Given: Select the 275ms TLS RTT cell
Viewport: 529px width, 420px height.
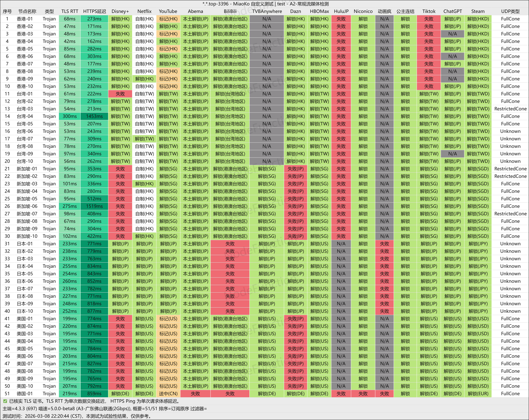Looking at the screenshot, I should 70,206.
